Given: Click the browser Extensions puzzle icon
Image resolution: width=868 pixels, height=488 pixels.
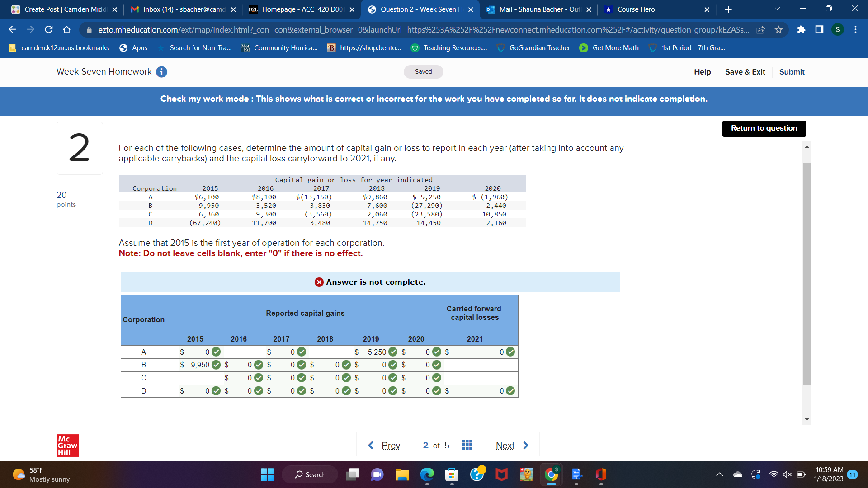Looking at the screenshot, I should (x=801, y=30).
